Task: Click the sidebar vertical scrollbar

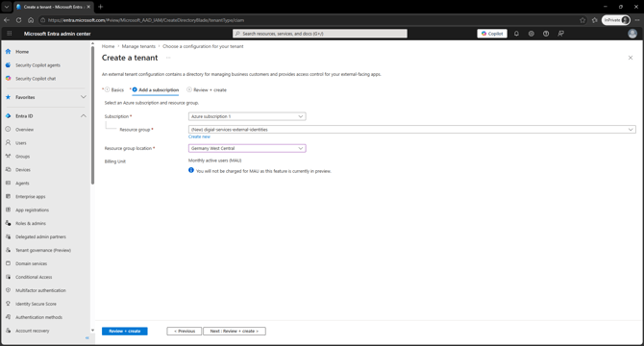Action: coord(92,115)
